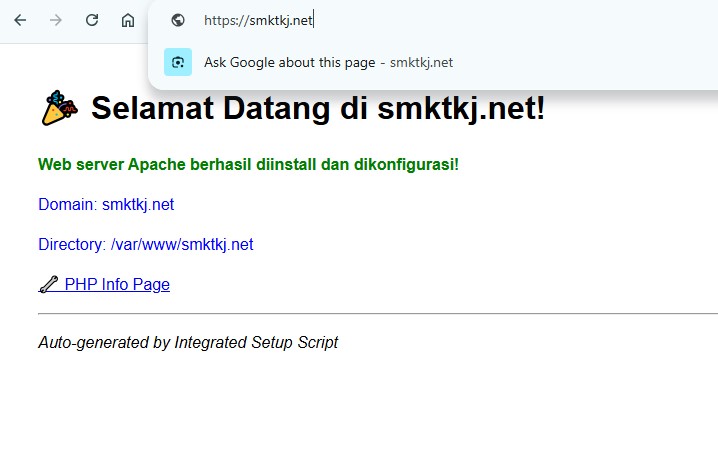Viewport: 718px width, 459px height.
Task: Click the pencil emoji beside PHP Info
Action: pyautogui.click(x=48, y=285)
